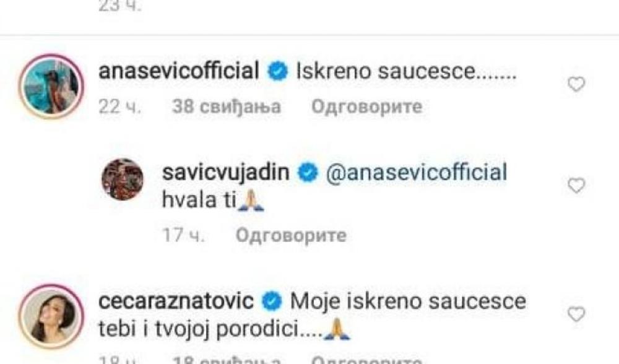The width and height of the screenshot is (619, 364).
Task: Open the cecaraznatovic username link
Action: coord(176,301)
